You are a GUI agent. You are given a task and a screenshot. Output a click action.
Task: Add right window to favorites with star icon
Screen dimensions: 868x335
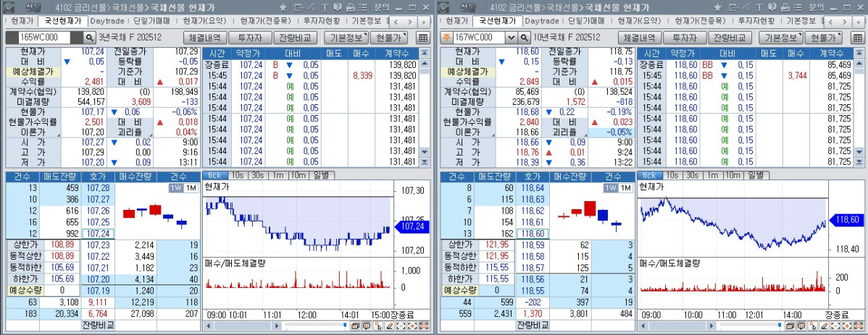tap(717, 8)
